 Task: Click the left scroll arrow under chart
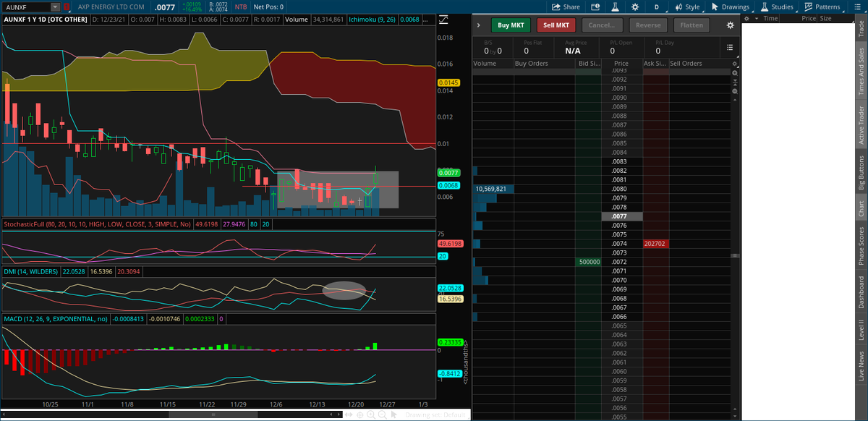coord(4,415)
